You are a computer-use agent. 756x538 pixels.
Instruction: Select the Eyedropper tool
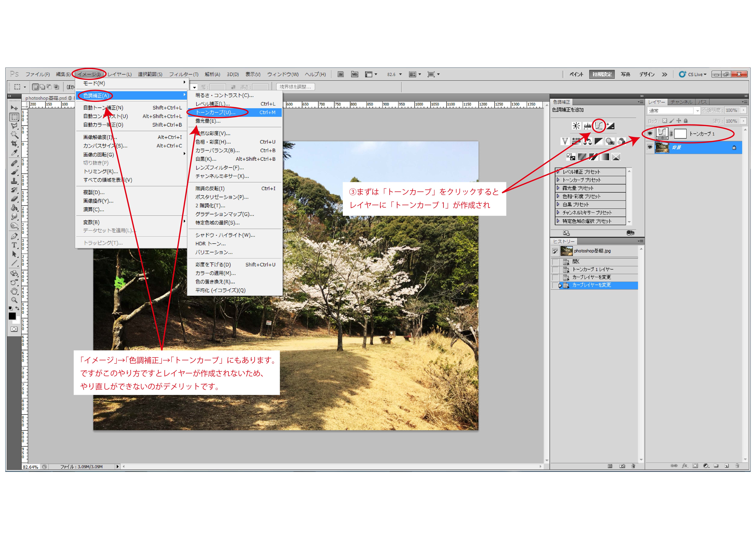click(x=14, y=153)
